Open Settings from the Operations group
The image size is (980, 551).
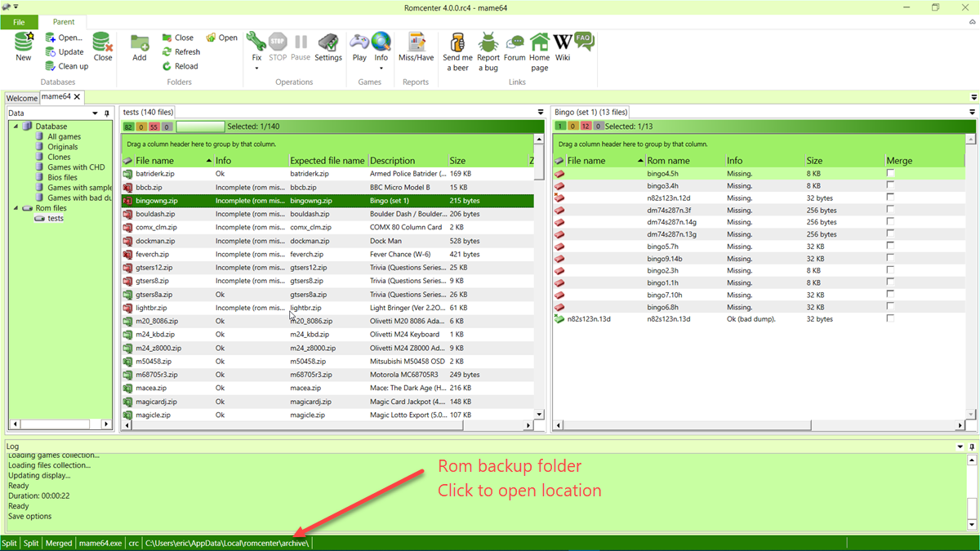click(328, 47)
